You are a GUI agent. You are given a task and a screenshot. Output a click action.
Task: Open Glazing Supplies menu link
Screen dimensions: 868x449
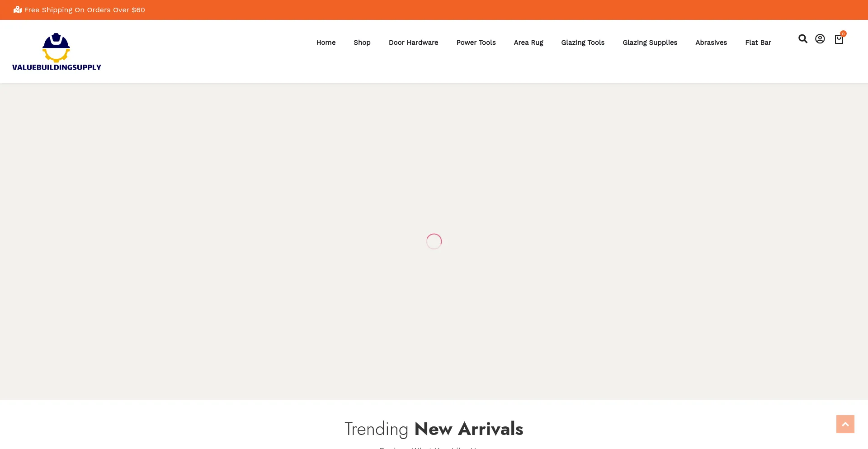pos(650,43)
